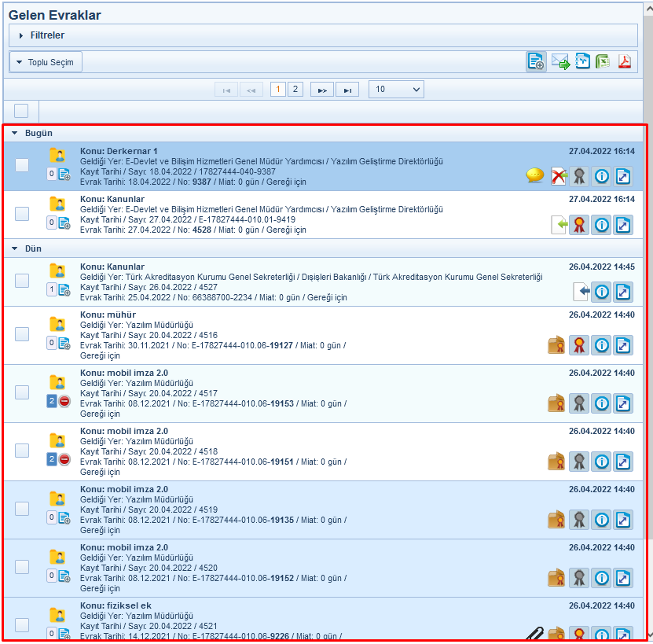The height and width of the screenshot is (644, 653).
Task: Check the select-all checkbox in header row
Action: click(x=21, y=111)
